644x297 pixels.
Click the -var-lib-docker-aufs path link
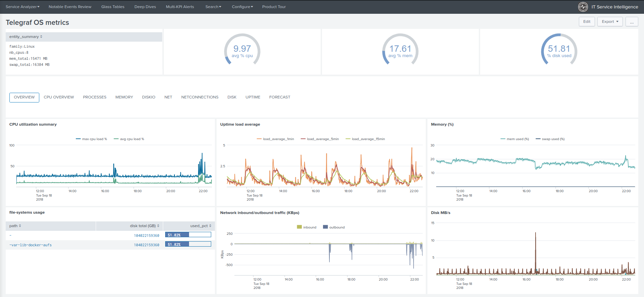pos(31,245)
